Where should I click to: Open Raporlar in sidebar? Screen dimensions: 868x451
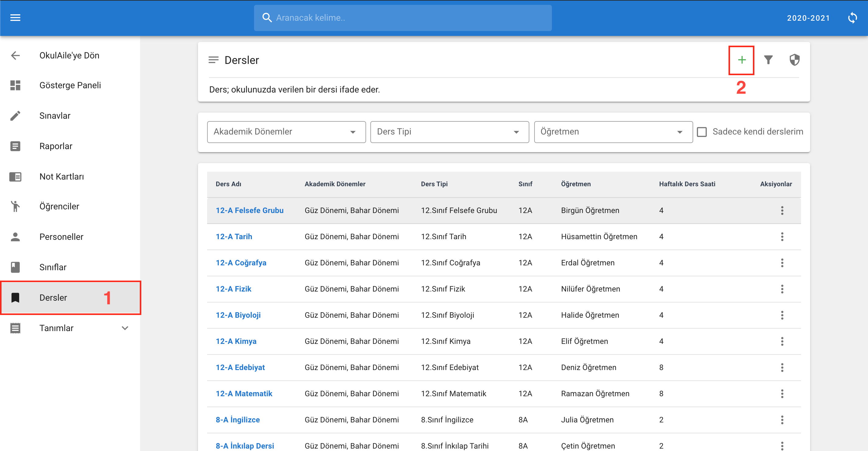[56, 146]
